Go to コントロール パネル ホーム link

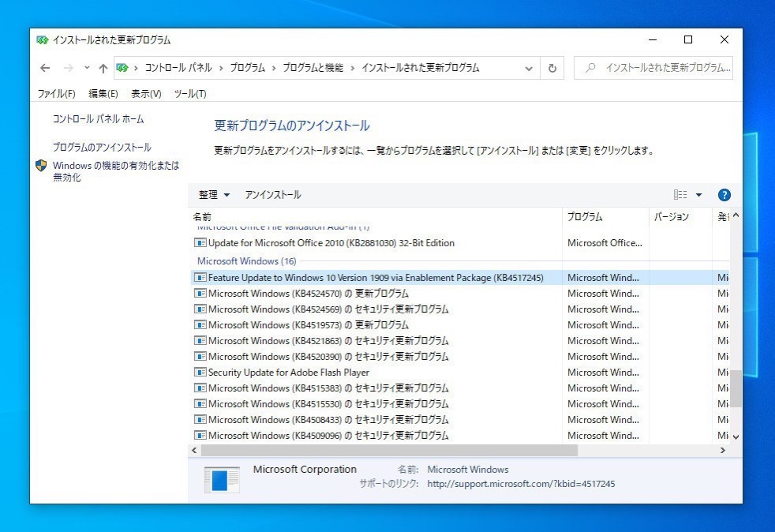(x=98, y=118)
